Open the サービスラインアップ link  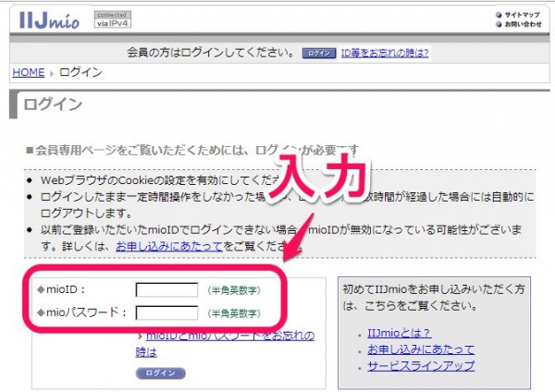coord(421,365)
